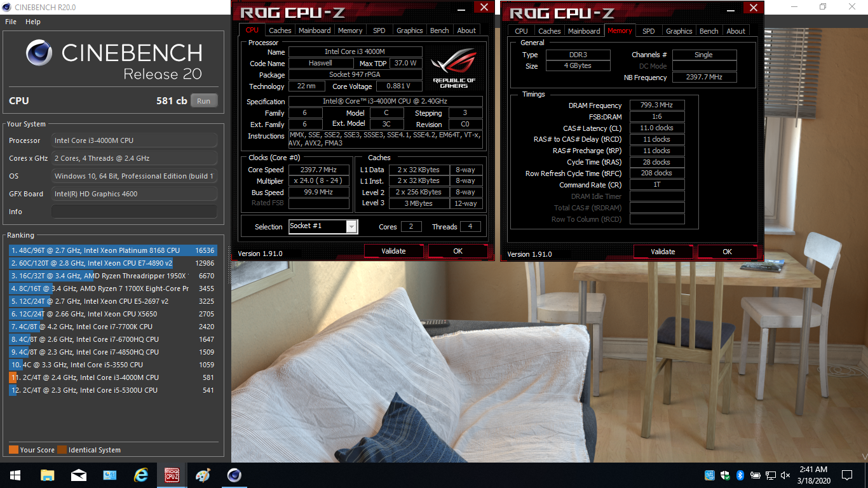Click the Multiplier value x 24.0
The width and height of the screenshot is (868, 488).
319,181
